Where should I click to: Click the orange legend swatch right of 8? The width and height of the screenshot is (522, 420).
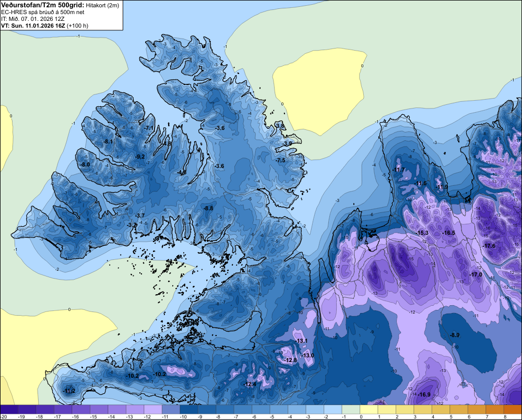(513, 410)
